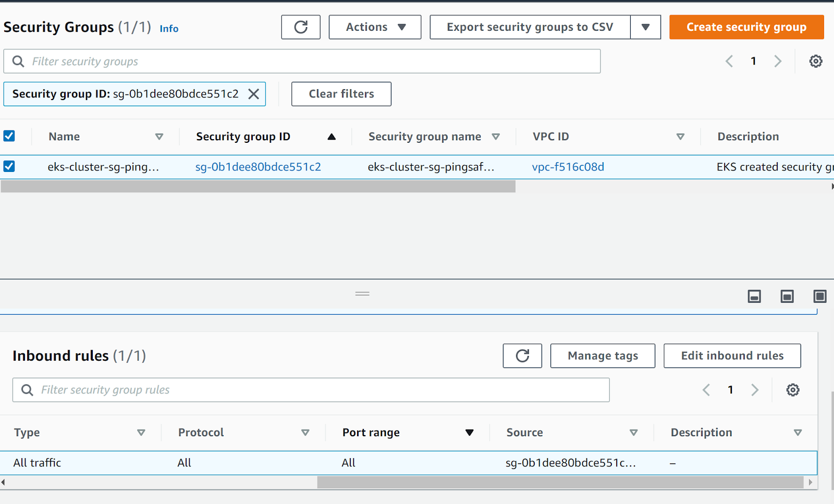Open inbound rules preferences gear
The height and width of the screenshot is (504, 834).
coord(793,390)
